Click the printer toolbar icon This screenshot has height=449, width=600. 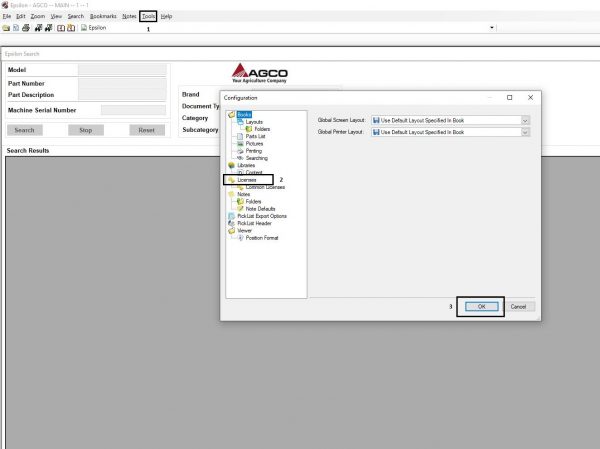[x=26, y=28]
